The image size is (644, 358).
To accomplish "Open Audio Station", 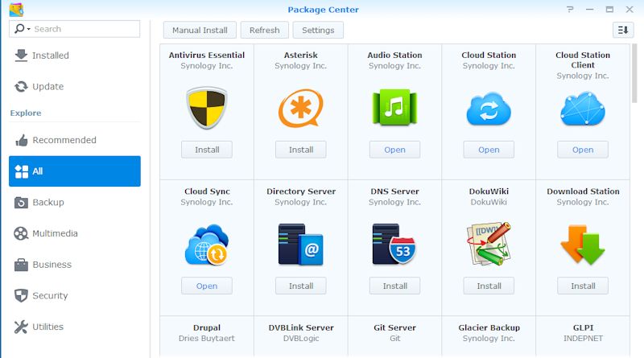I will tap(394, 150).
